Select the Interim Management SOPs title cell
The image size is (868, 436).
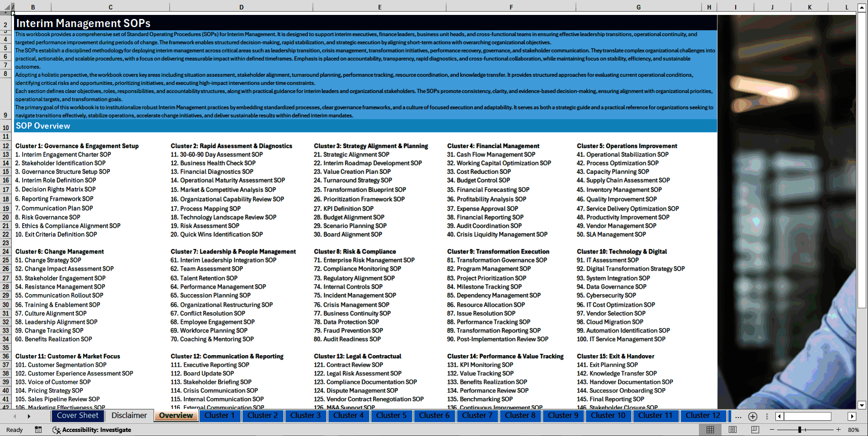point(366,23)
